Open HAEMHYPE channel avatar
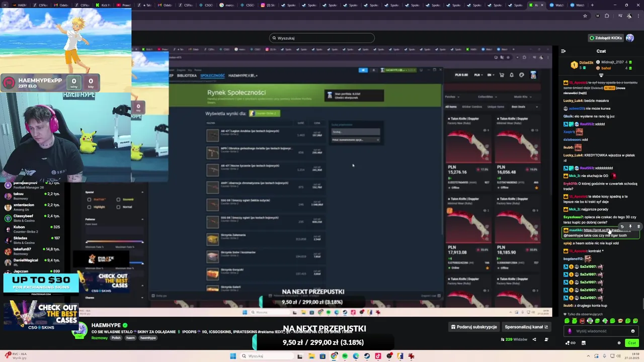 coord(80,330)
